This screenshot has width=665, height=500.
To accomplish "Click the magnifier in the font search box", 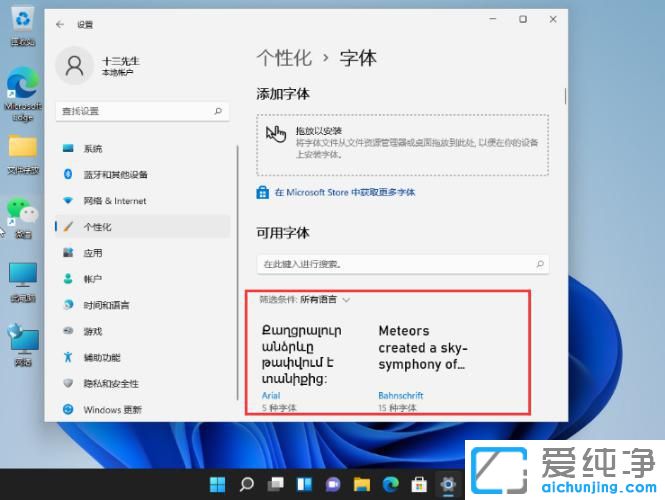I will click(540, 264).
